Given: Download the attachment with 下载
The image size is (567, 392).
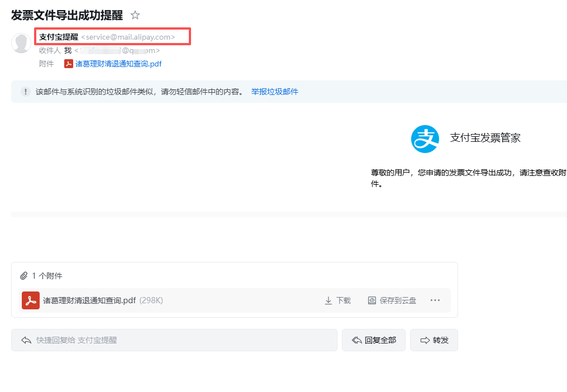Looking at the screenshot, I should click(x=338, y=300).
